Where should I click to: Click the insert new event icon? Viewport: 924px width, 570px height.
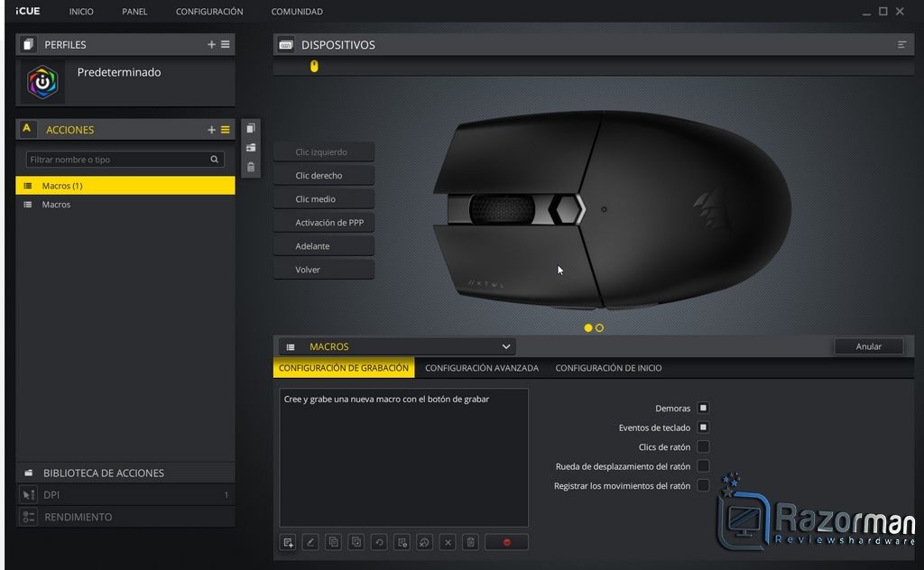[288, 542]
